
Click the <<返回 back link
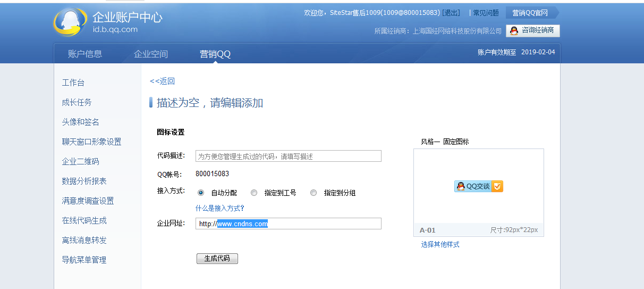click(x=162, y=81)
